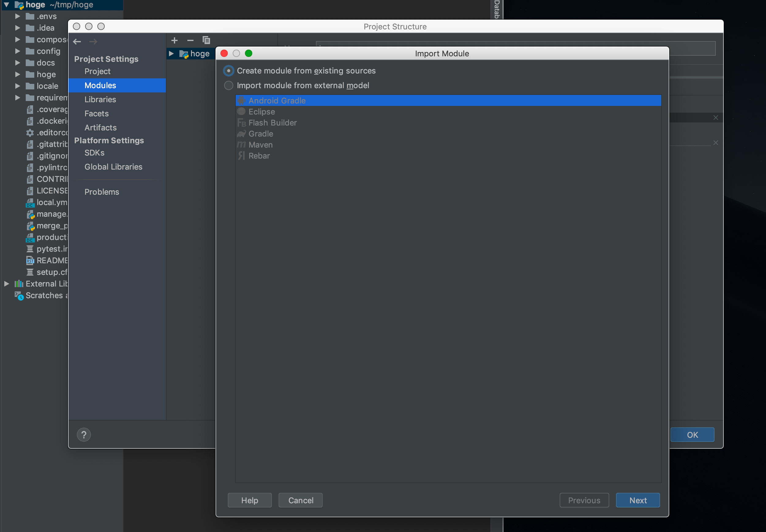Select the Gradle elephant icon entry
The image size is (766, 532).
click(261, 134)
